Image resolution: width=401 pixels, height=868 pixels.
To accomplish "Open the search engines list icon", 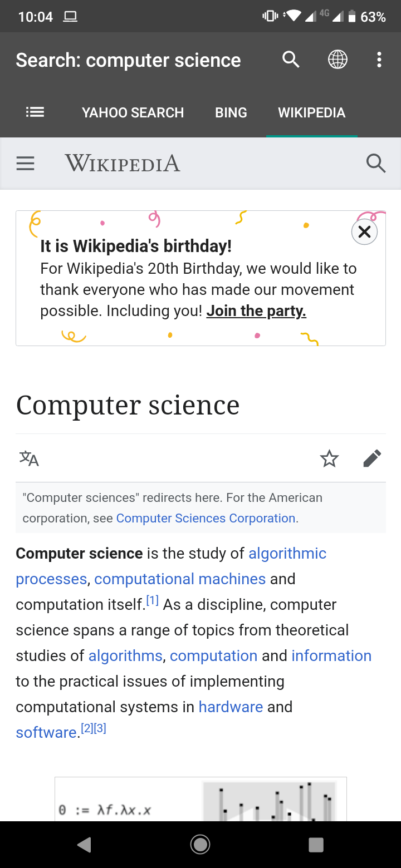I will (x=35, y=112).
